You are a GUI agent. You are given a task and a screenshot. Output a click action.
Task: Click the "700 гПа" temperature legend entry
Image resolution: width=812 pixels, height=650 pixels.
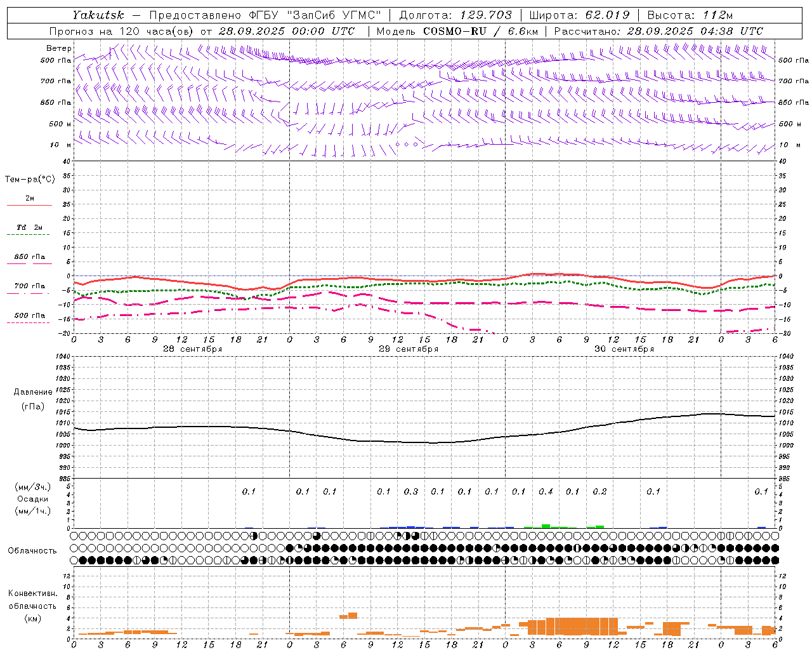pos(30,286)
